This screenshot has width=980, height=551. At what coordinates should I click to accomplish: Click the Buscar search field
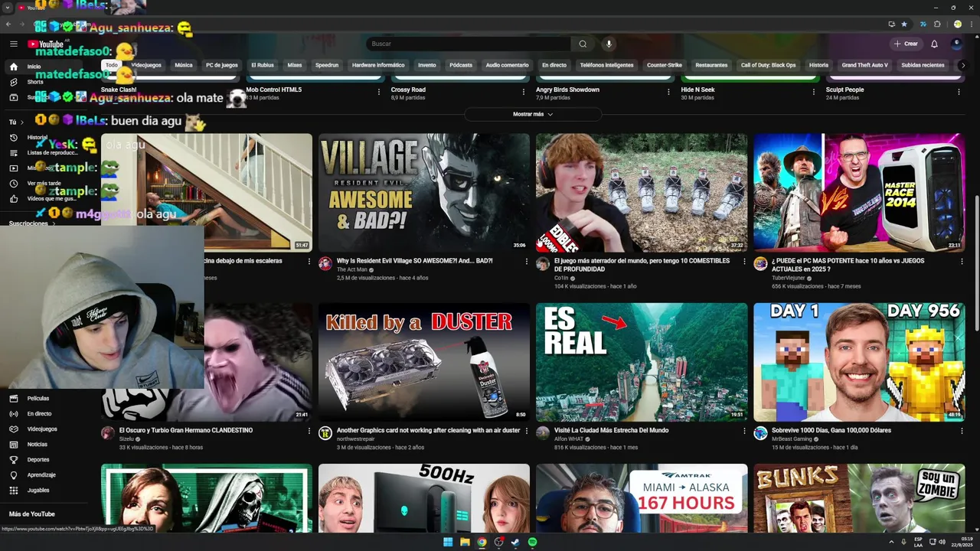(469, 44)
